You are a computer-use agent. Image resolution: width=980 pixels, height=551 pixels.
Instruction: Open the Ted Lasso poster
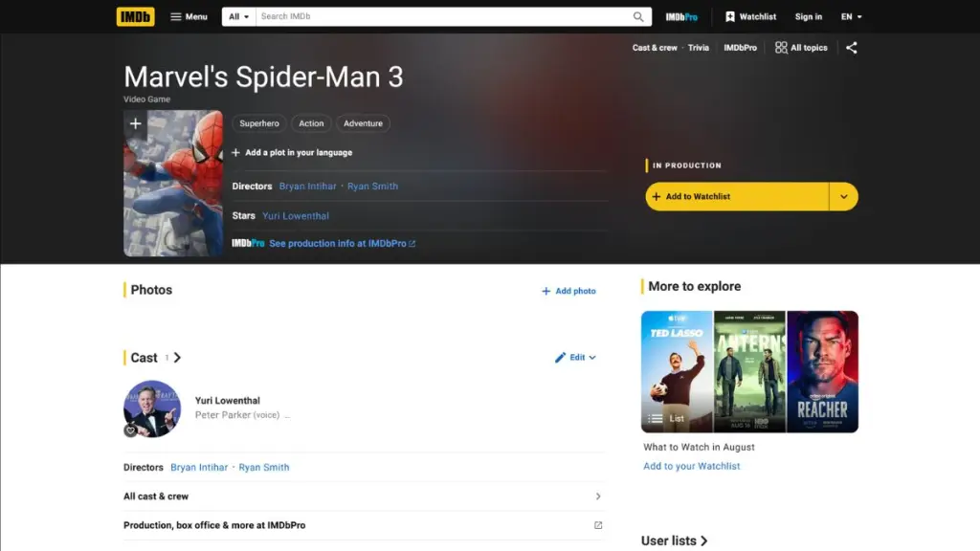pos(677,372)
